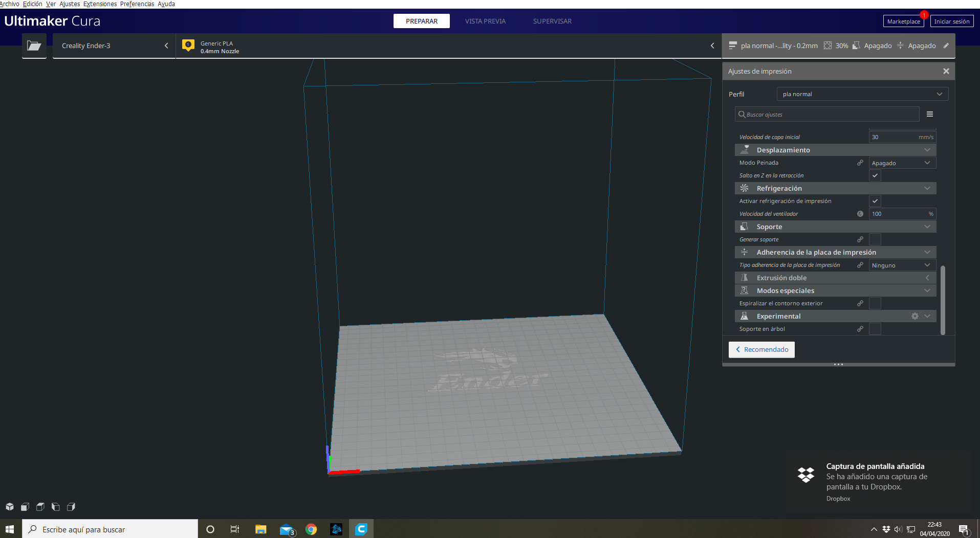
Task: Open the Windows notification center icon
Action: tap(964, 529)
